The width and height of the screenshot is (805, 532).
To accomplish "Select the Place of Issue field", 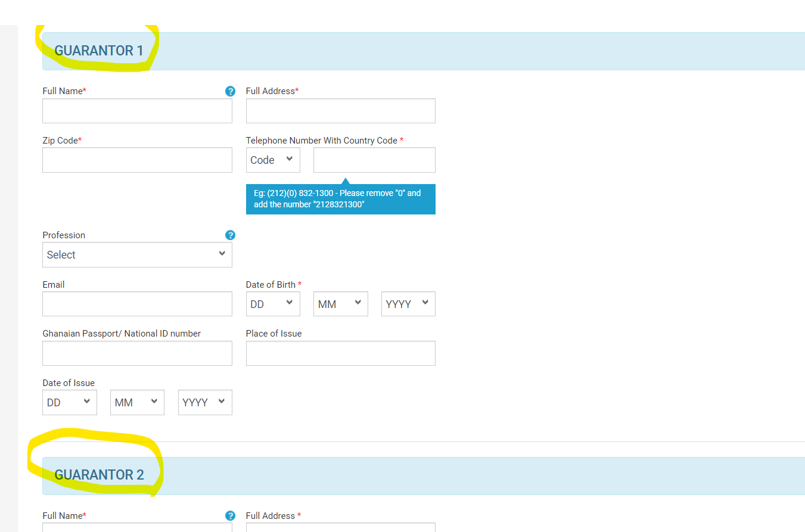I will (x=341, y=353).
